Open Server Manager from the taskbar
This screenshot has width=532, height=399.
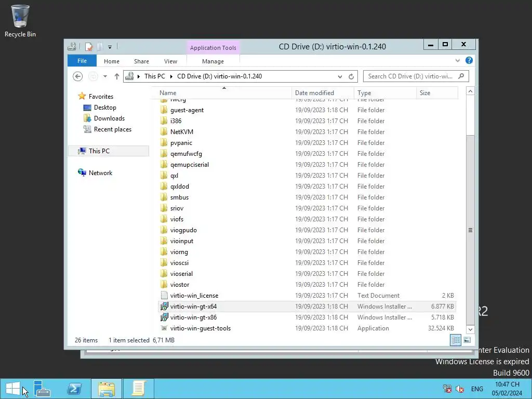point(42,389)
